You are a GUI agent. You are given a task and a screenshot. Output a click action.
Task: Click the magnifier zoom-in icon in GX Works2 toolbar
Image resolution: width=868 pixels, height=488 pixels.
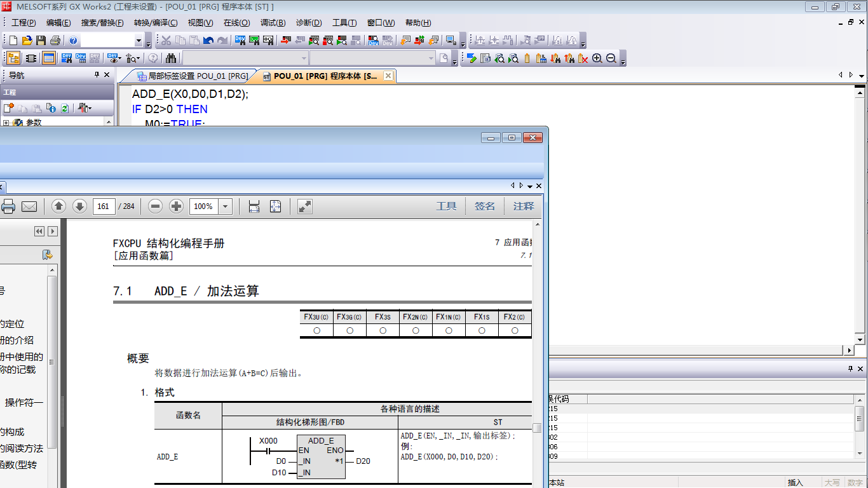[x=597, y=58]
